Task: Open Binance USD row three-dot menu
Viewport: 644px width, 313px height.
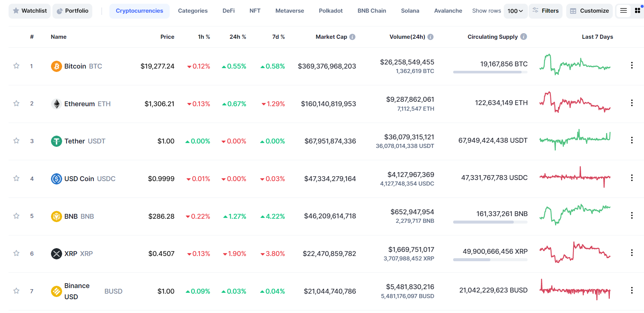Action: click(632, 290)
